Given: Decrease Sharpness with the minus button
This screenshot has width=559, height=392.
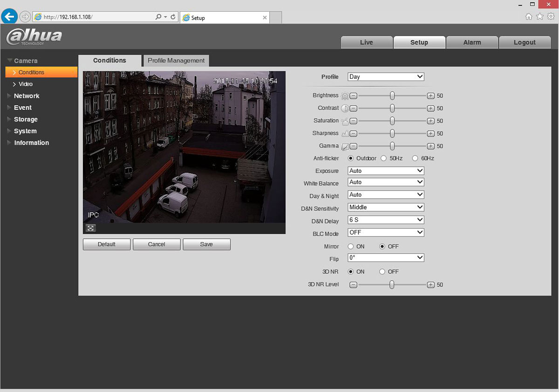Looking at the screenshot, I should [353, 134].
